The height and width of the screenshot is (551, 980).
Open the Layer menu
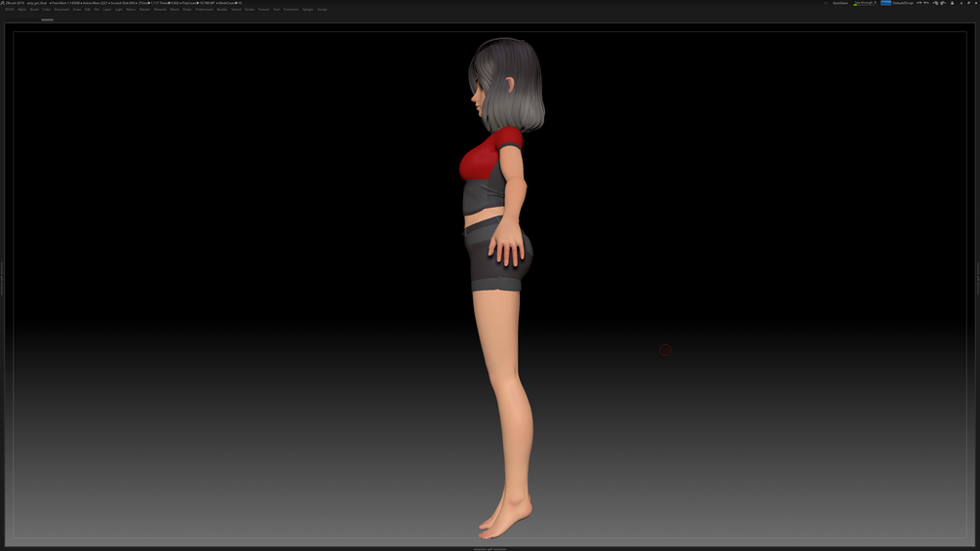point(107,10)
